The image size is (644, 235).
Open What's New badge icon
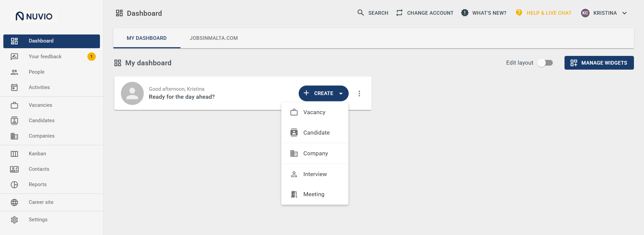coord(465,13)
